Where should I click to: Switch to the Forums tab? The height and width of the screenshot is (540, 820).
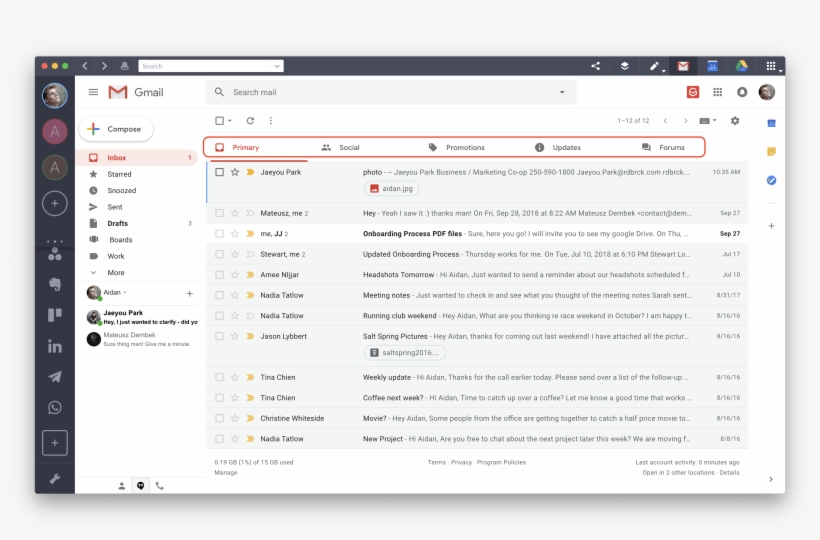coord(663,147)
